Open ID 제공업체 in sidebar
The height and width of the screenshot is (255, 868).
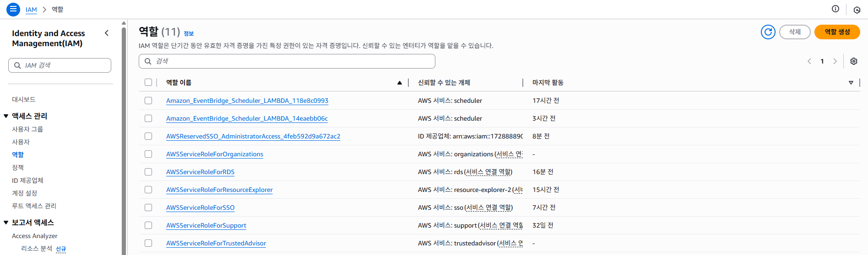pyautogui.click(x=27, y=181)
